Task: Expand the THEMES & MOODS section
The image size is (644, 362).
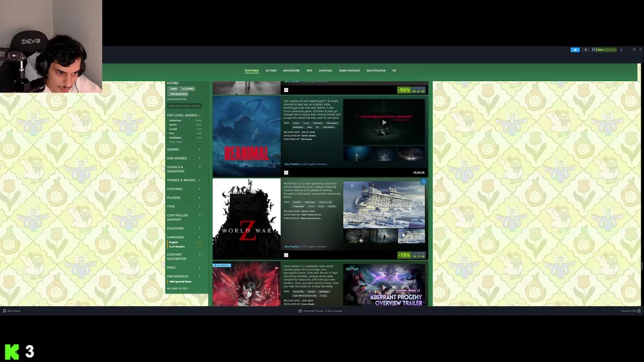Action: pyautogui.click(x=184, y=180)
